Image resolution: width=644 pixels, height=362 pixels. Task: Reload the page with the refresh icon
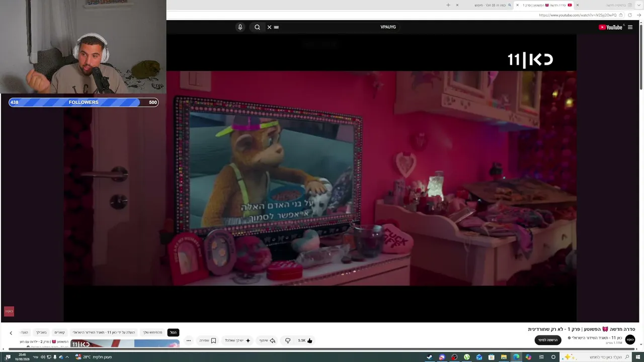[629, 15]
